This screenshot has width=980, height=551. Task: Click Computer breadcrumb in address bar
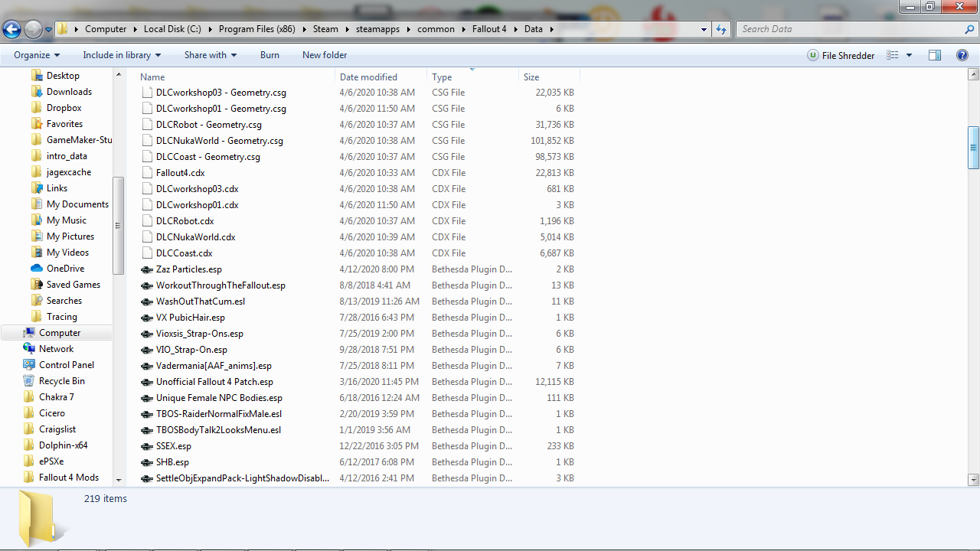106,29
